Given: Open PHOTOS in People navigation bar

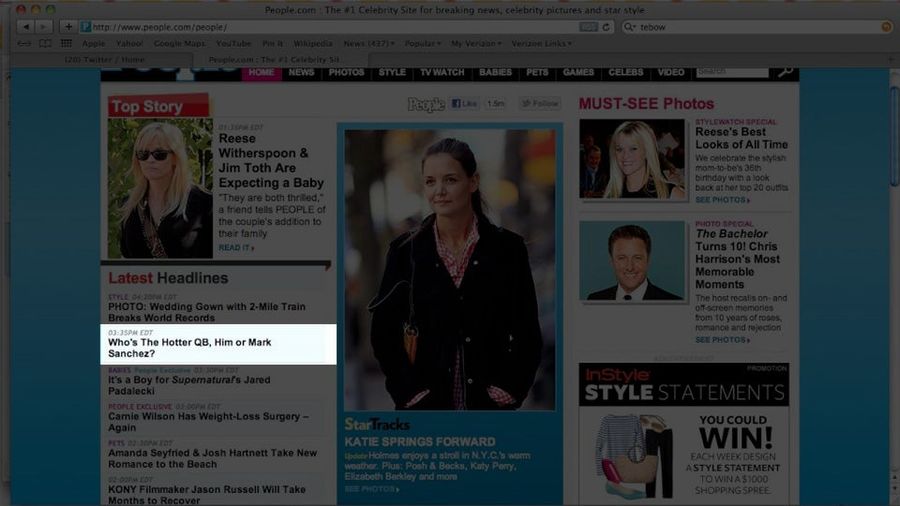Looking at the screenshot, I should click(346, 72).
